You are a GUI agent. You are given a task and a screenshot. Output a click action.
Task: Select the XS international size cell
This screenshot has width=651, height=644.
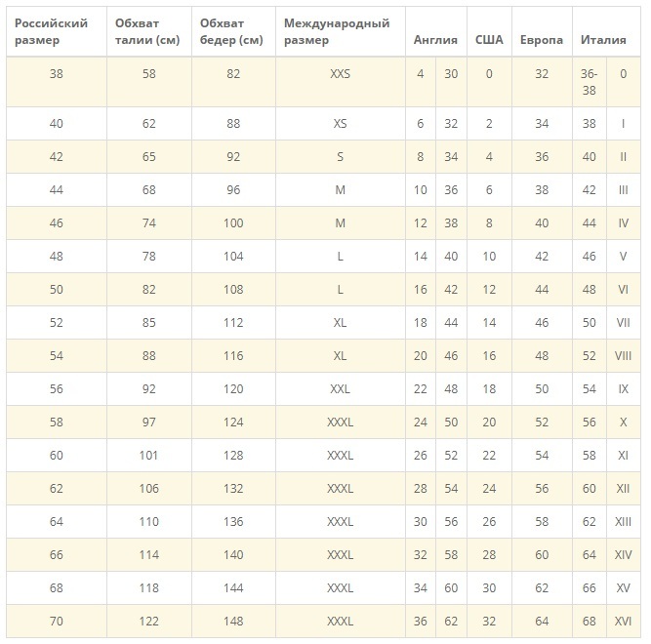click(341, 124)
